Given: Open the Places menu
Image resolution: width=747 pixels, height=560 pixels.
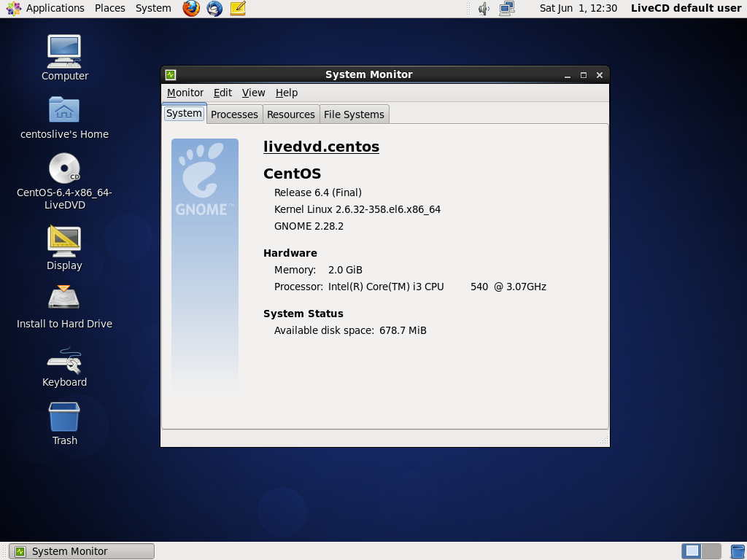Looking at the screenshot, I should [109, 8].
